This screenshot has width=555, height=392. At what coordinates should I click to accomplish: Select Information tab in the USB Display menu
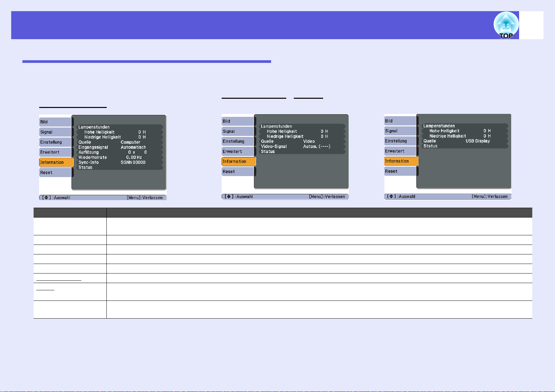click(401, 161)
